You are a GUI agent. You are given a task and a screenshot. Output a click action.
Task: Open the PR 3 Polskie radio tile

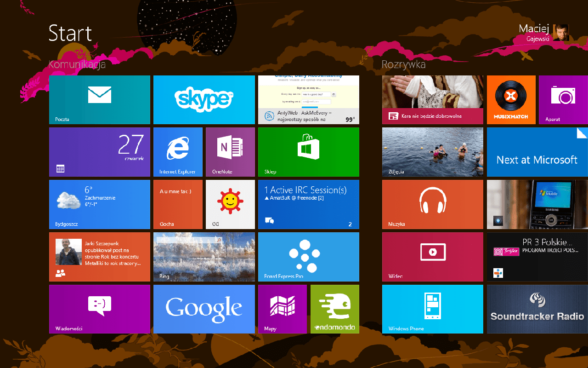(x=537, y=257)
